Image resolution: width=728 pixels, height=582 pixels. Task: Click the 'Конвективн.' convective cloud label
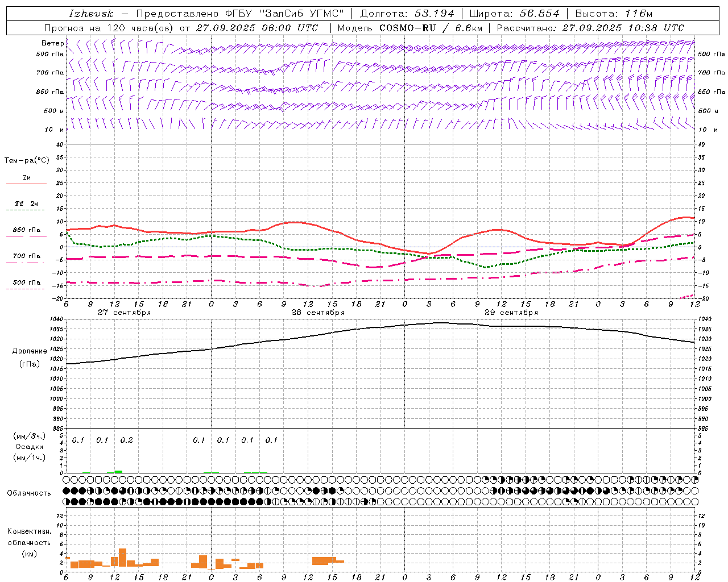tap(29, 531)
